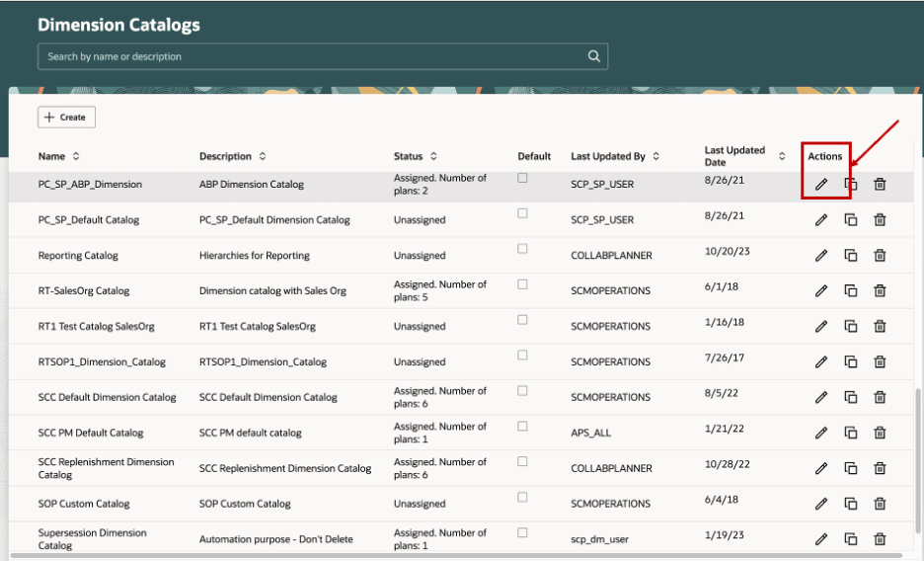Edit SCC Replenishment Dimension Catalog
Viewport: 924px width, 561px height.
[821, 468]
